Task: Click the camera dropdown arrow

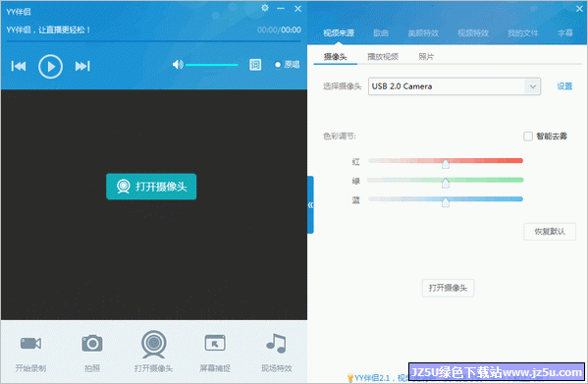Action: [532, 86]
